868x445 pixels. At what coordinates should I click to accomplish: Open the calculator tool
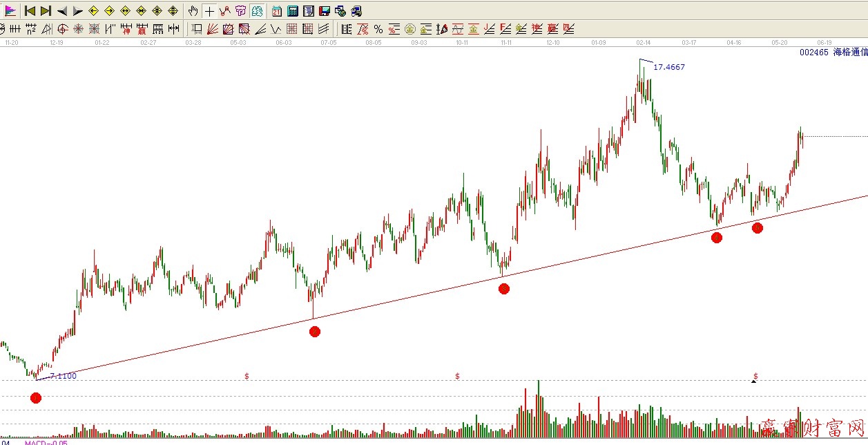(x=293, y=11)
